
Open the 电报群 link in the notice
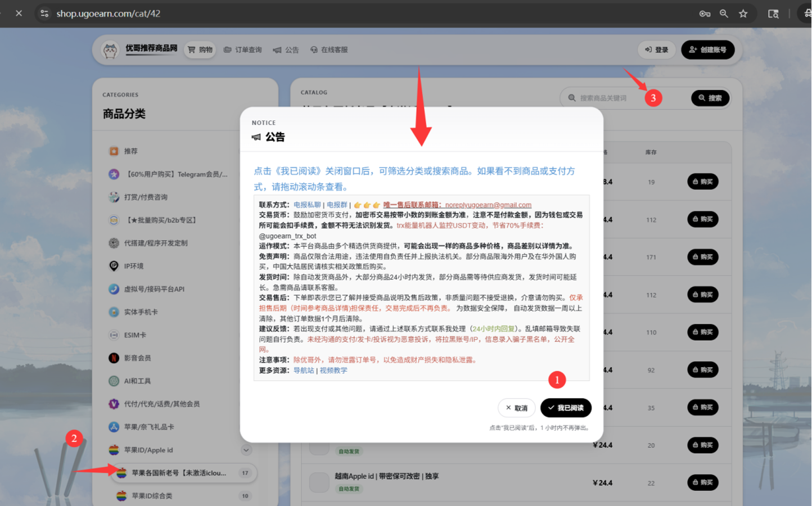click(337, 205)
